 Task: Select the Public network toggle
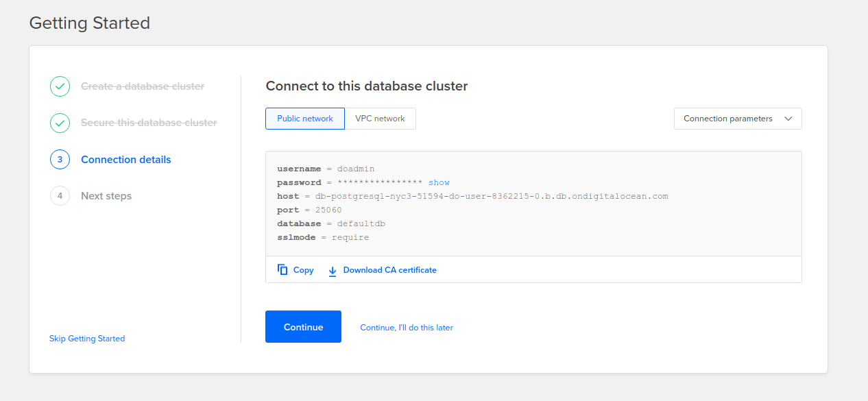tap(305, 119)
